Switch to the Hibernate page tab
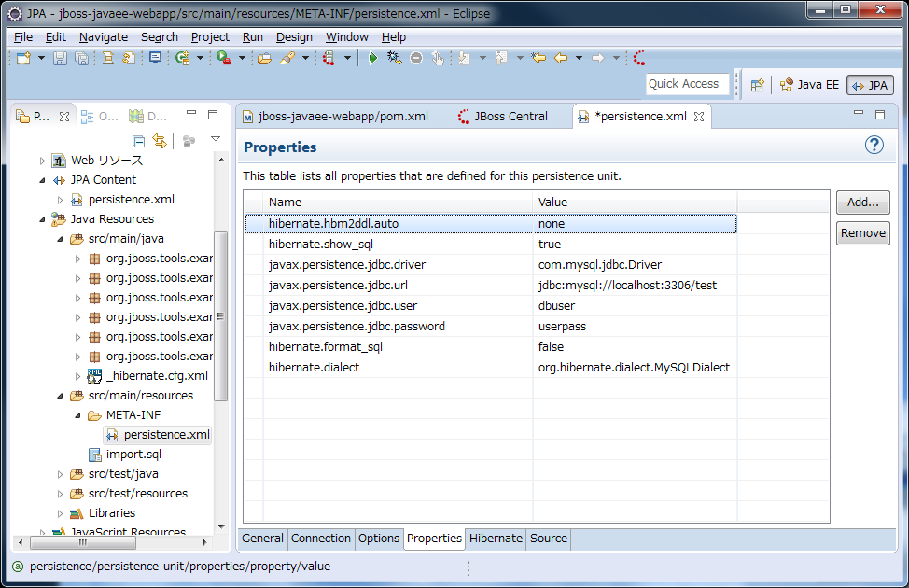This screenshot has height=588, width=909. click(x=496, y=539)
